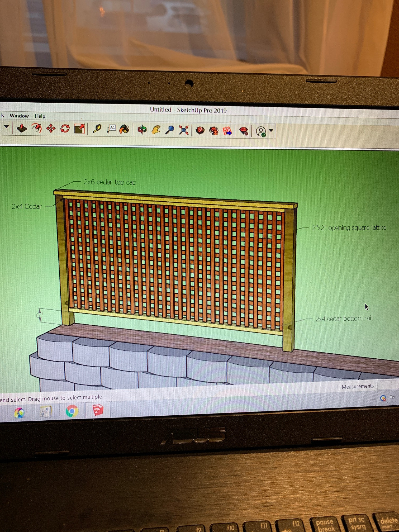Launch Chrome from the taskbar
The width and height of the screenshot is (399, 532).
(x=72, y=411)
